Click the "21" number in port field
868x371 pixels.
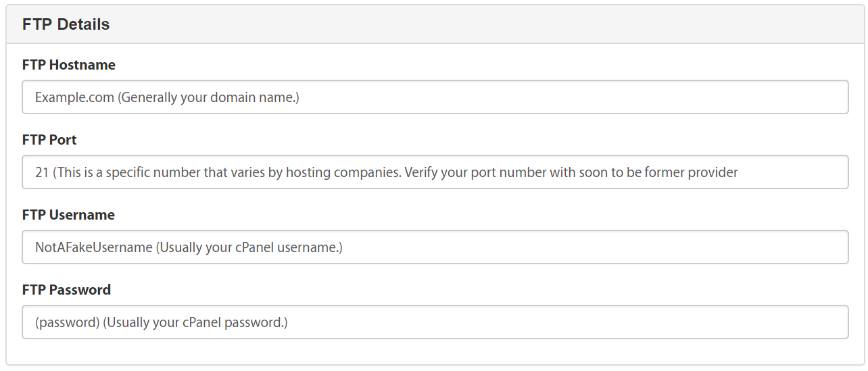pos(42,172)
